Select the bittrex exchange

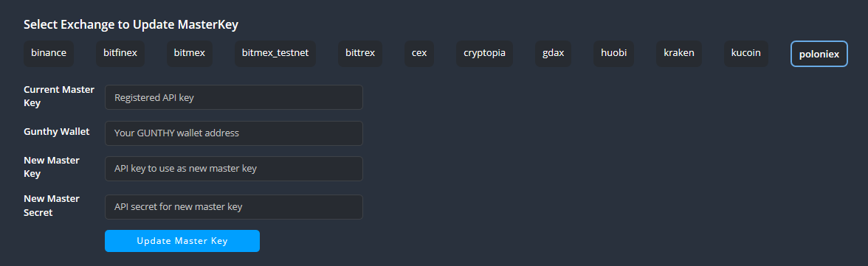(360, 54)
